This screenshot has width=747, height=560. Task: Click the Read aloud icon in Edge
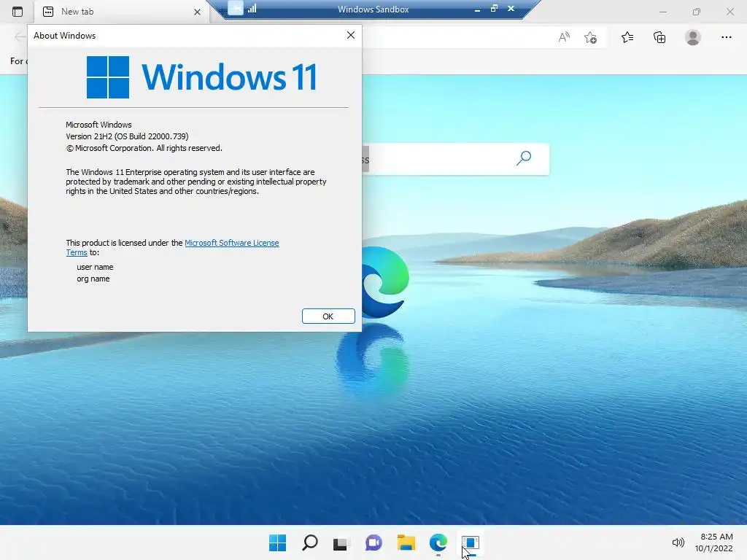[564, 37]
